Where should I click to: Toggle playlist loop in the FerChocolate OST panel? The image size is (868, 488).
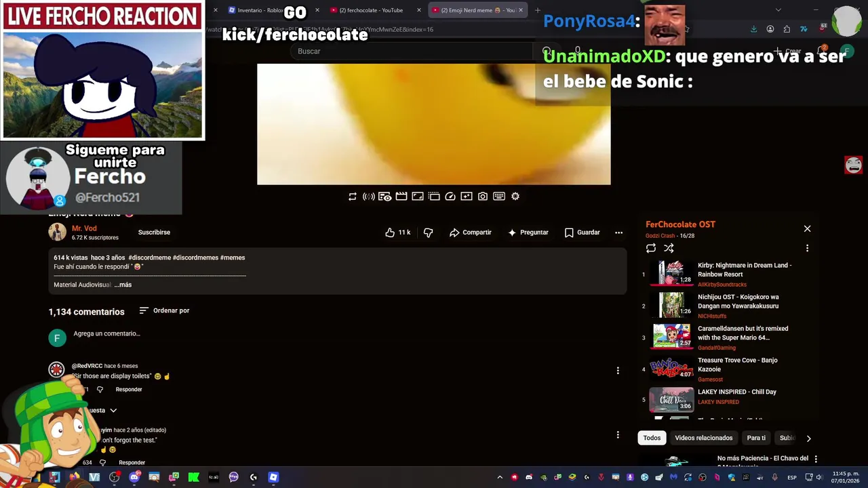651,248
